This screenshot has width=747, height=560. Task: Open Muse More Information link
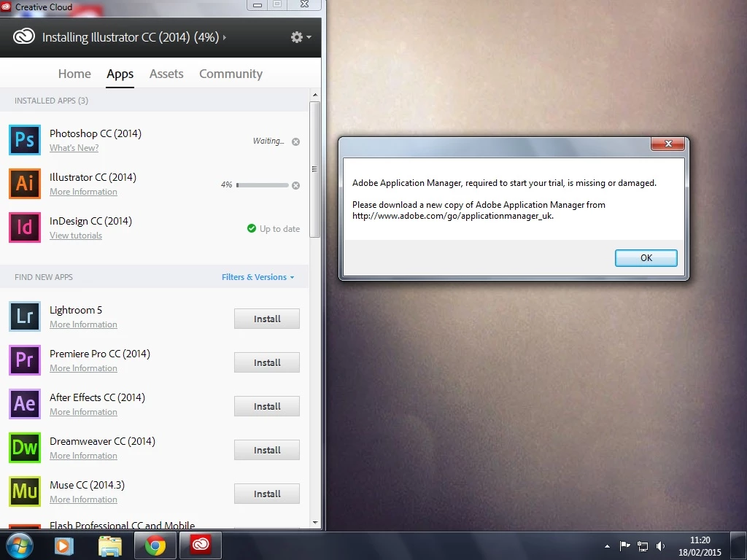click(83, 500)
